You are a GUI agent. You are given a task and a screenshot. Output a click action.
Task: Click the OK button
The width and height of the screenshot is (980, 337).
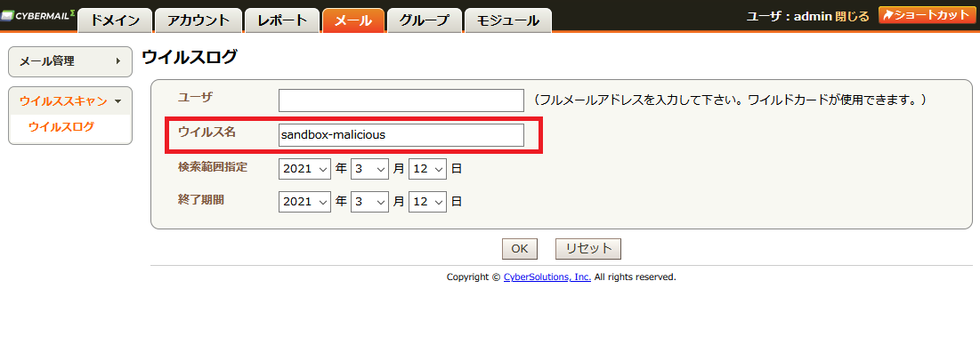pyautogui.click(x=520, y=248)
